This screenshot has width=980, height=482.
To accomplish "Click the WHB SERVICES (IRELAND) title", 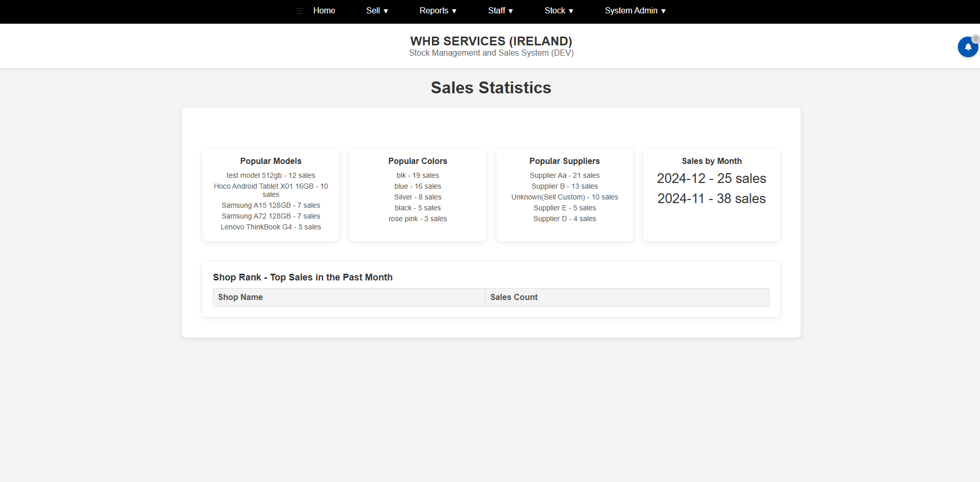I will point(491,41).
